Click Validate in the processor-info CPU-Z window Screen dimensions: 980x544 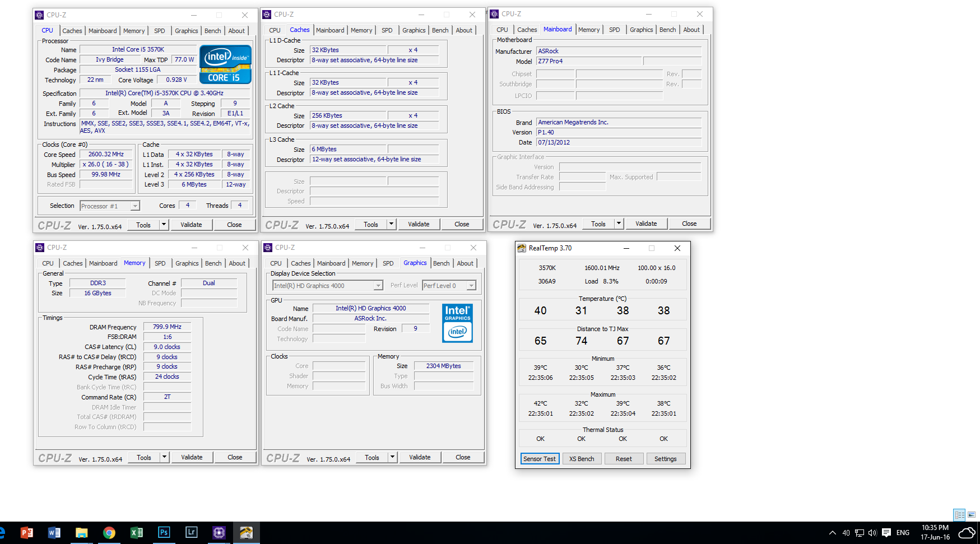pos(191,225)
